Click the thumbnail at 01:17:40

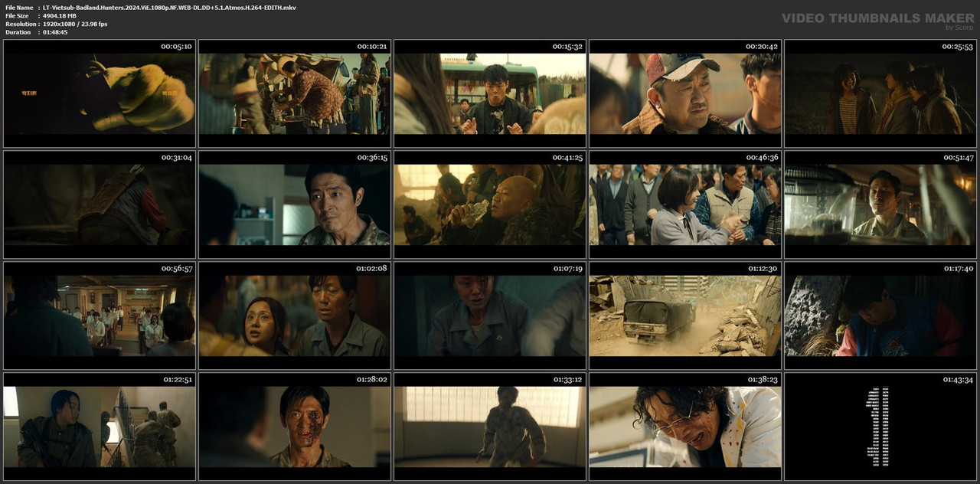(x=880, y=316)
